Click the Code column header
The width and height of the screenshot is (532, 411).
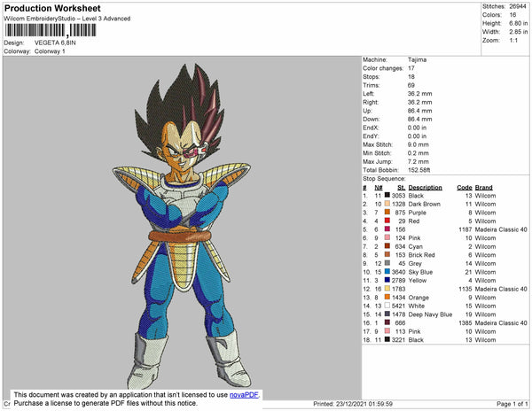point(464,188)
